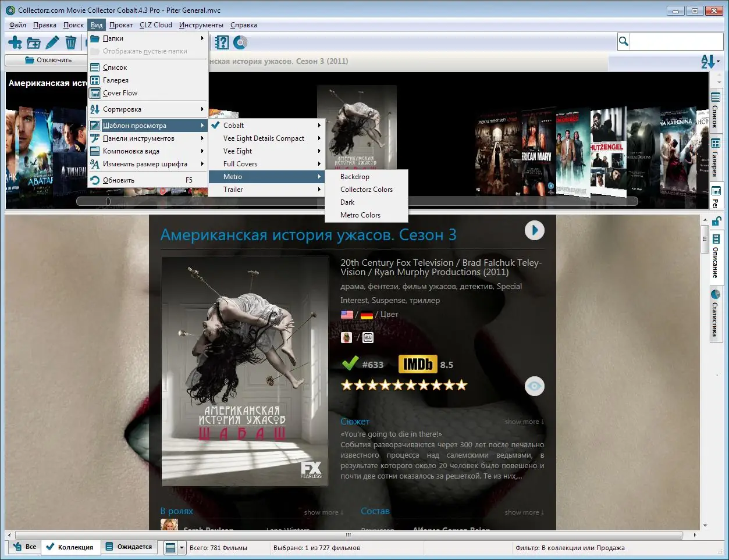Open the Папки submenu in Вид menu
Screen dimensions: 729x560
point(148,38)
